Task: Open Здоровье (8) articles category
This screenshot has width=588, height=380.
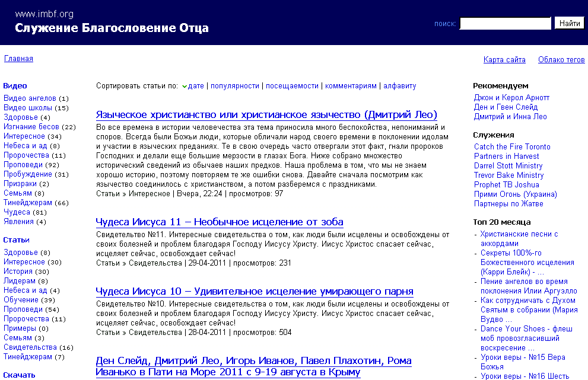Action: point(21,253)
